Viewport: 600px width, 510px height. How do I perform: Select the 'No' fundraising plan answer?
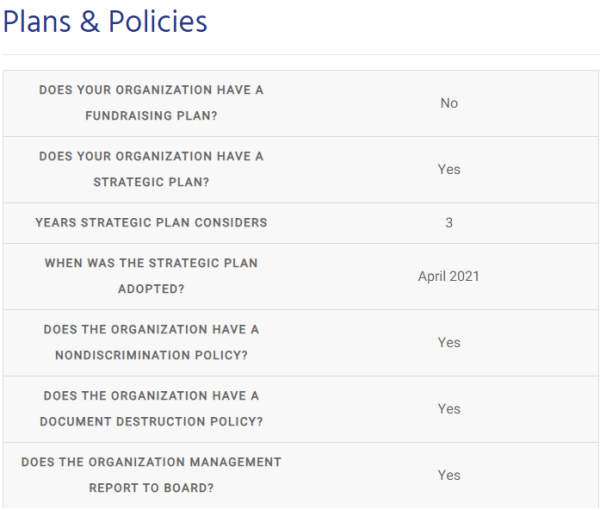[448, 103]
